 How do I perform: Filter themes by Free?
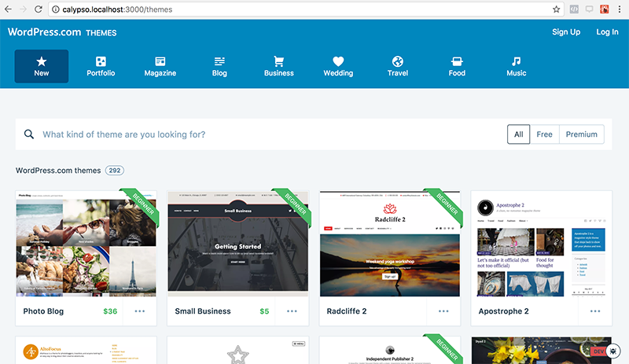coord(544,134)
